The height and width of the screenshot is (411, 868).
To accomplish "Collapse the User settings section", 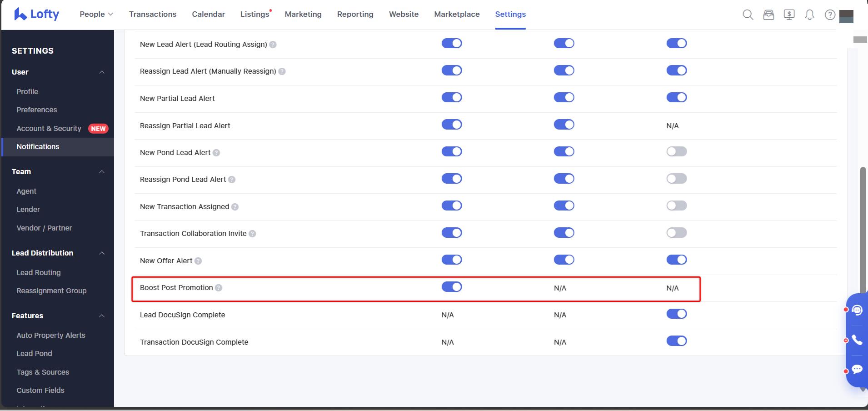I will (x=102, y=72).
